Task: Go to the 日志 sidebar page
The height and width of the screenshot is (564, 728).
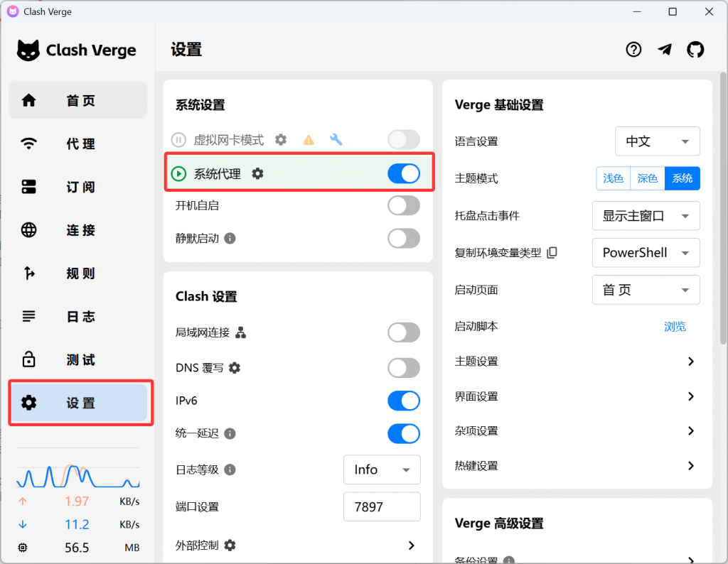Action: click(x=78, y=316)
